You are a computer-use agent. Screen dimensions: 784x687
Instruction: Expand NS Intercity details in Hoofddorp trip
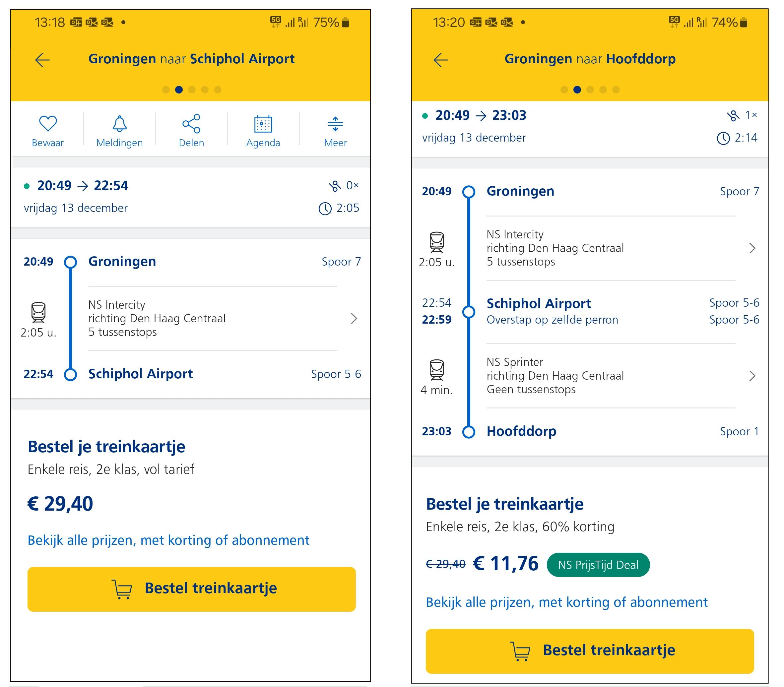pyautogui.click(x=752, y=248)
